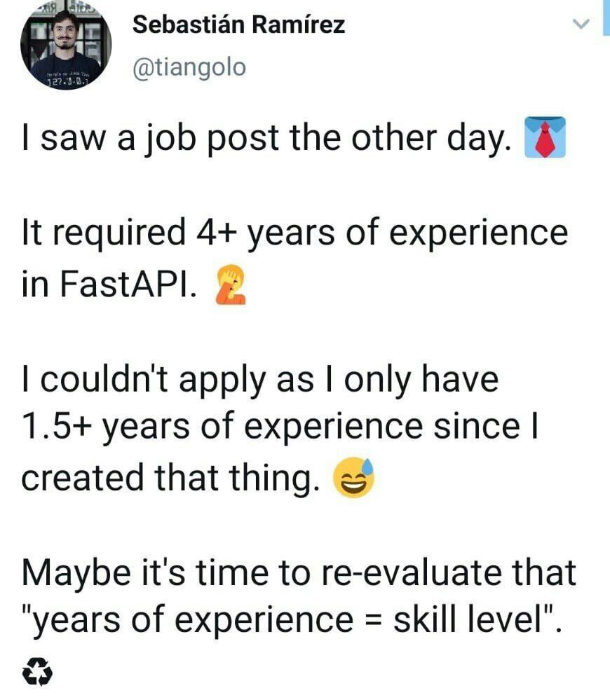Open Sebastián Ramírez's profile picture
Image resolution: width=610 pixels, height=700 pixels.
pyautogui.click(x=66, y=45)
